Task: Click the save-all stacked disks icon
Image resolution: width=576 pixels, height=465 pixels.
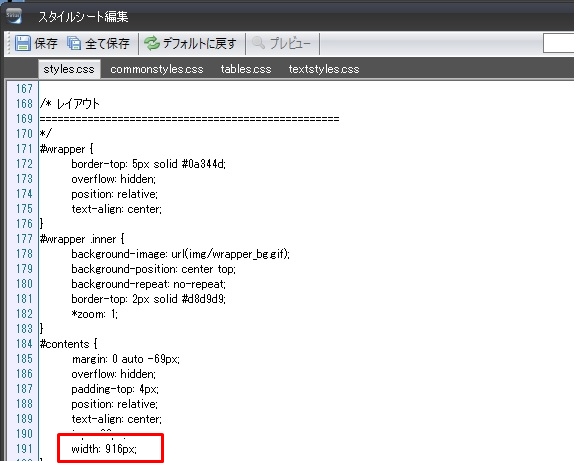Action: [x=74, y=43]
